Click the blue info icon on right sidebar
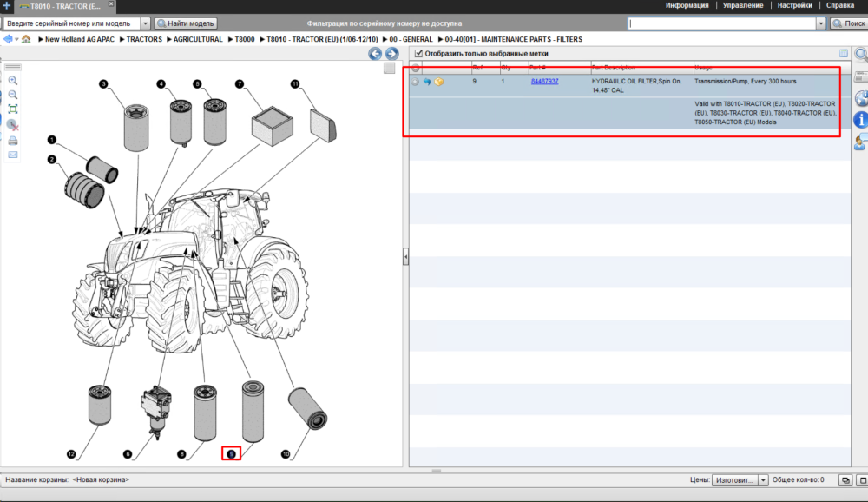868x502 pixels. 861,119
